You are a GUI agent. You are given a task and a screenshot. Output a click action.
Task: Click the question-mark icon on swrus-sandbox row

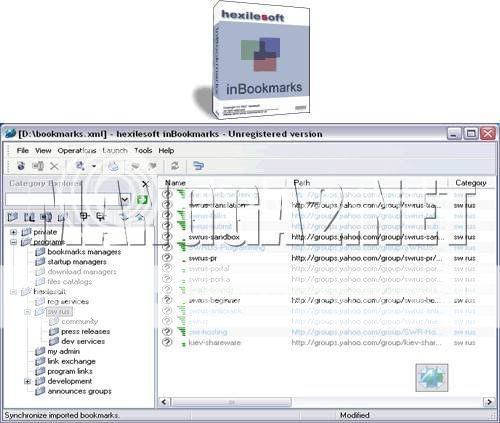pos(167,237)
